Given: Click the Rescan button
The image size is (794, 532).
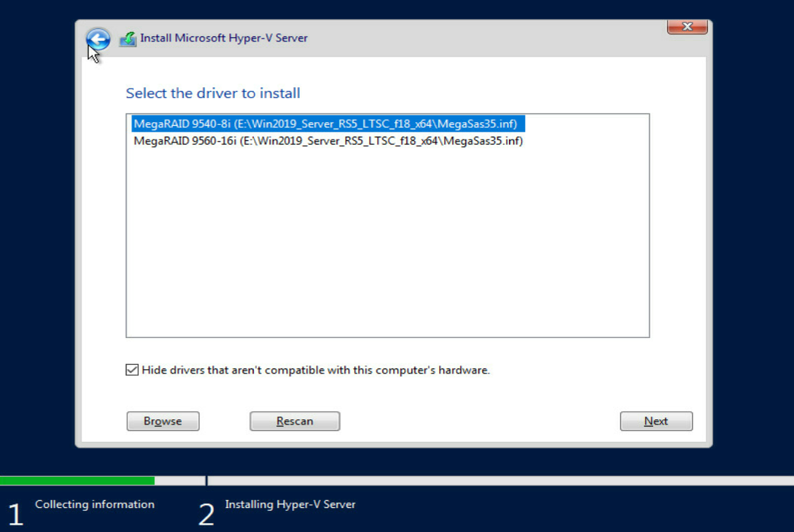Looking at the screenshot, I should pyautogui.click(x=294, y=421).
